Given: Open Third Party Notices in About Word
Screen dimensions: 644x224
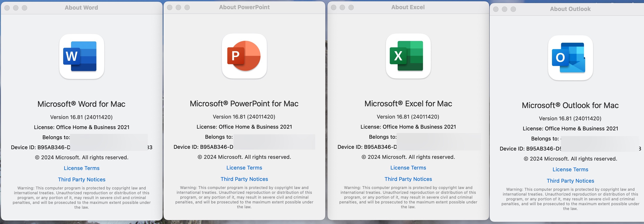Looking at the screenshot, I should pyautogui.click(x=82, y=179).
